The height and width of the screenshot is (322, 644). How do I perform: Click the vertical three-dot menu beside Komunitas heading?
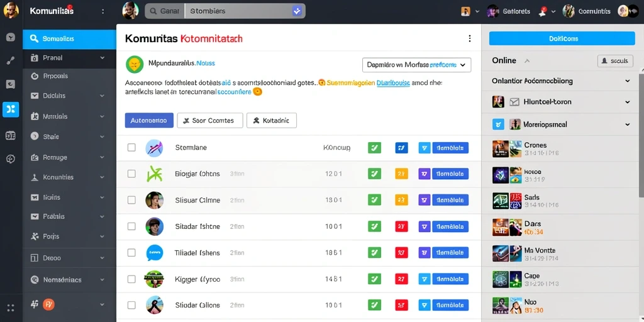[x=469, y=38]
